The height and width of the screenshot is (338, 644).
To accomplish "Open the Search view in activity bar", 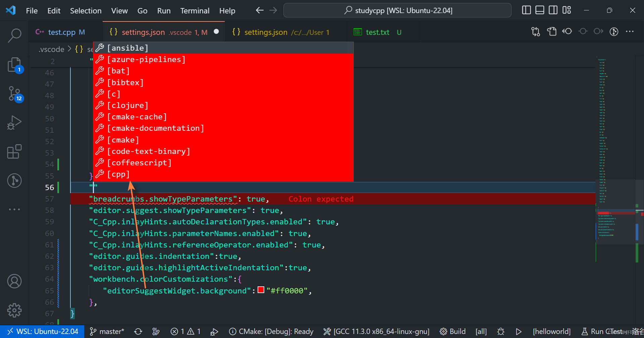I will [14, 35].
